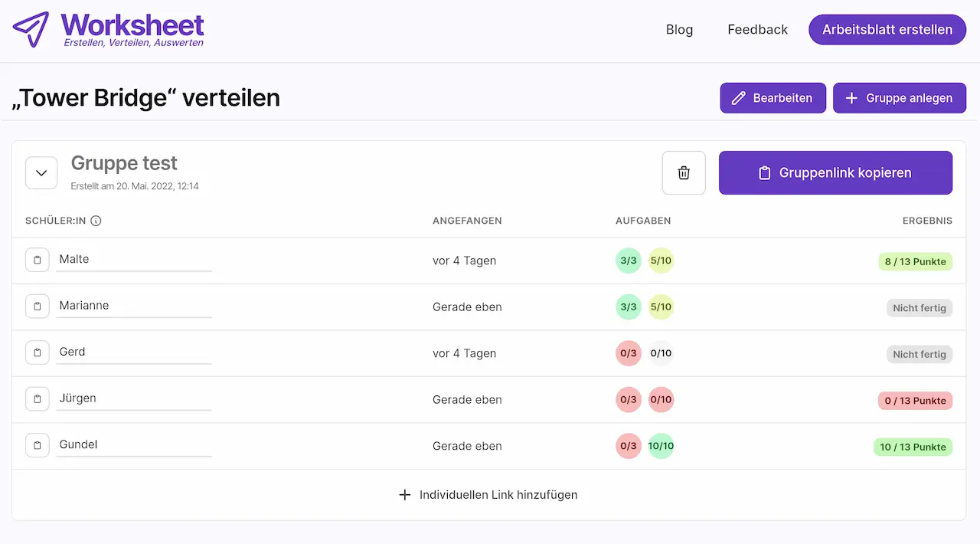The height and width of the screenshot is (544, 980).
Task: Click Marianne's Gerade eben text
Action: [x=467, y=307]
